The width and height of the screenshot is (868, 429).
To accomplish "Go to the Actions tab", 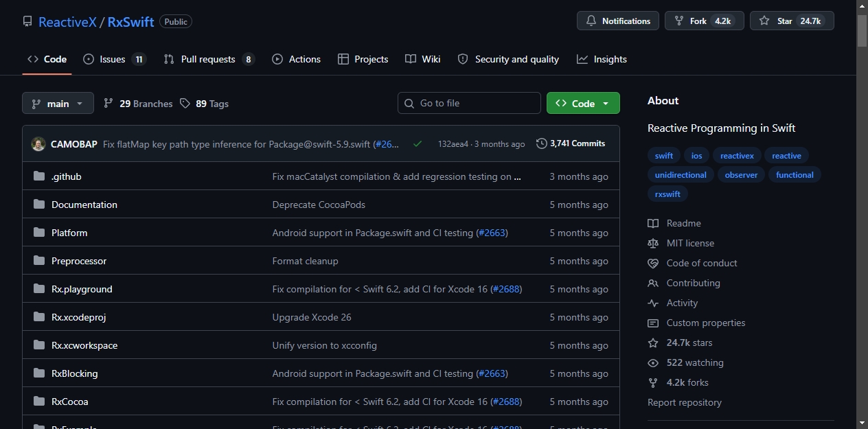I will tap(297, 59).
